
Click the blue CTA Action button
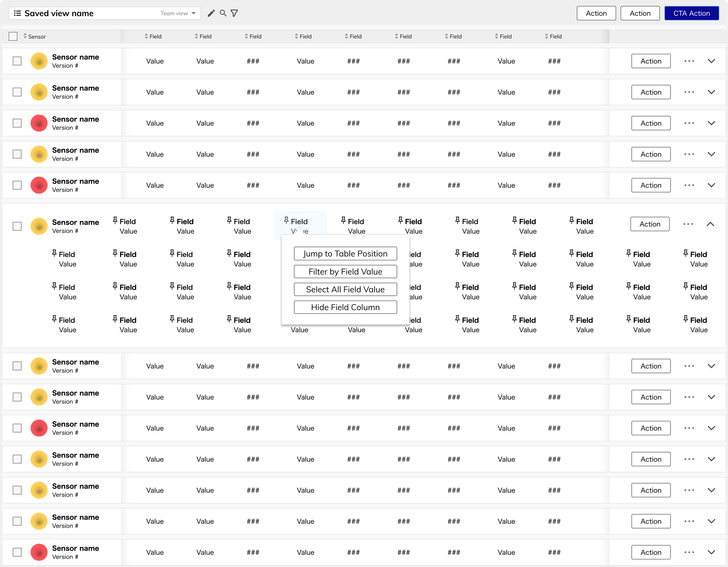point(691,13)
